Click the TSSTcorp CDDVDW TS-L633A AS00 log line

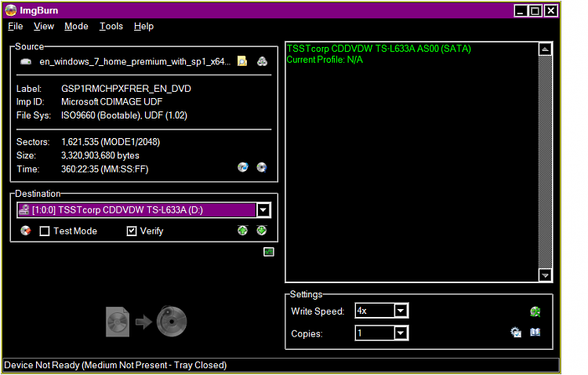pyautogui.click(x=379, y=49)
